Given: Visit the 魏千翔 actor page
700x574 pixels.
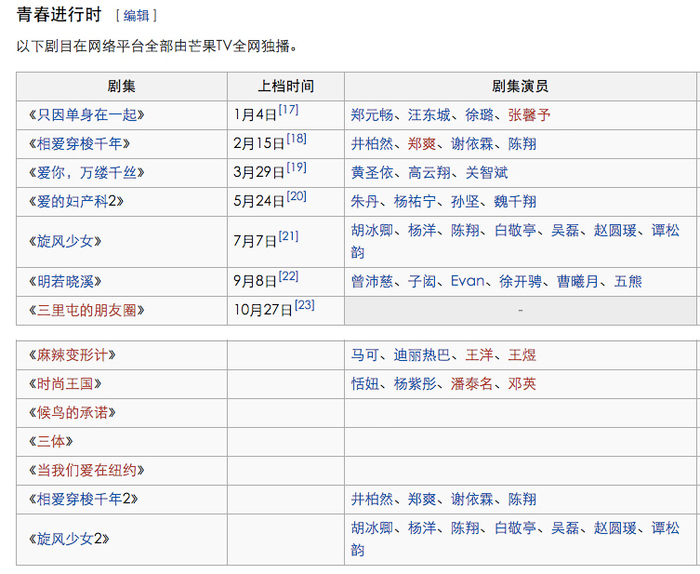Looking at the screenshot, I should (515, 201).
